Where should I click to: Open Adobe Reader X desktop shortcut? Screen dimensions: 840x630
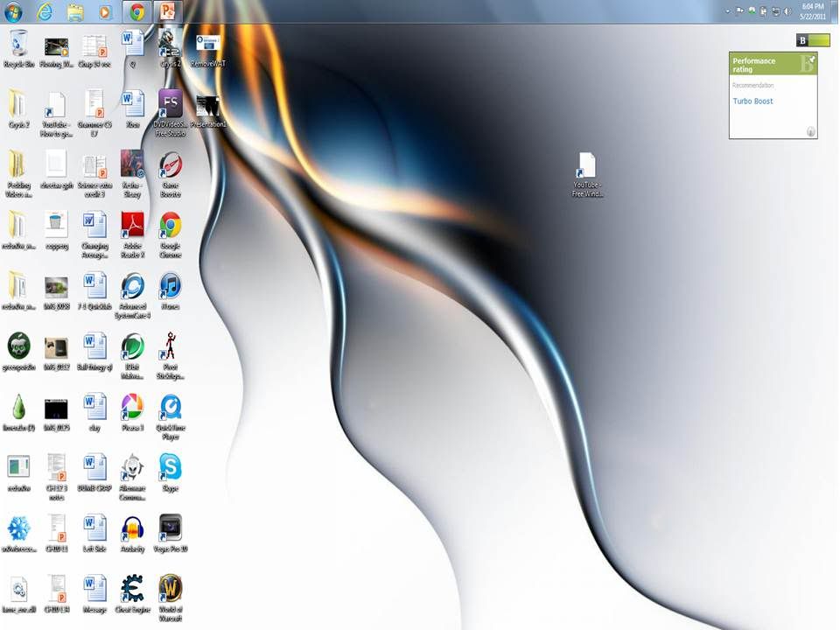click(x=132, y=226)
